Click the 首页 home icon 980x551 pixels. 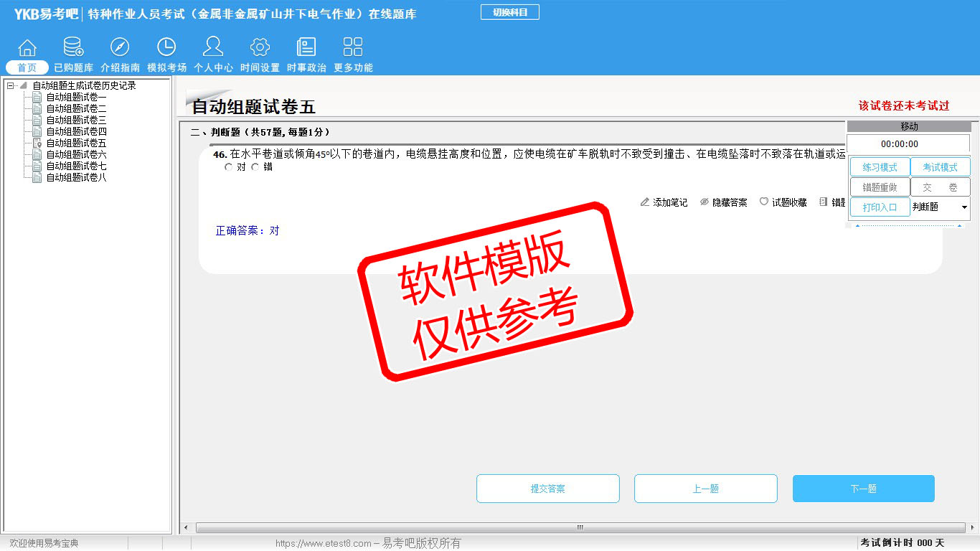(27, 48)
